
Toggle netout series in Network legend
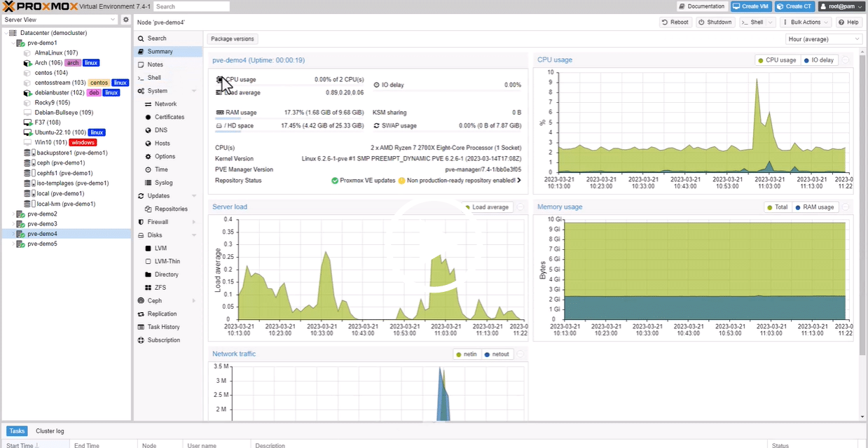click(x=497, y=354)
